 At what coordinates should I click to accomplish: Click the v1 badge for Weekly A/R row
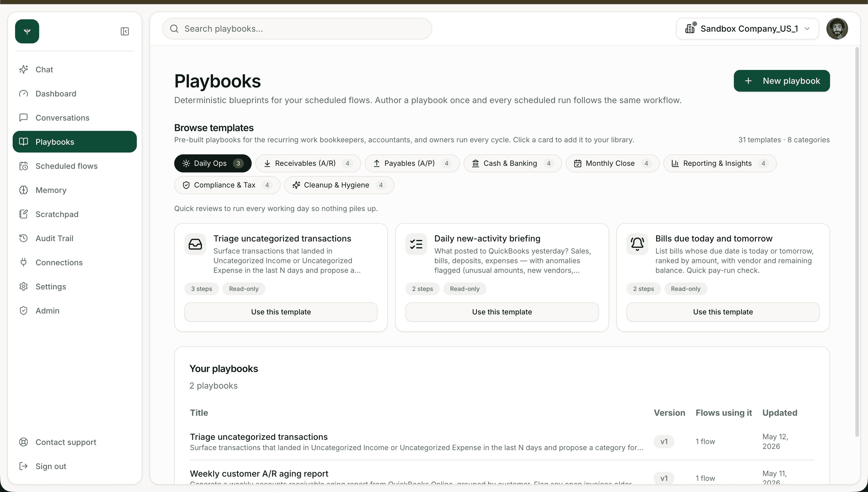click(x=664, y=478)
